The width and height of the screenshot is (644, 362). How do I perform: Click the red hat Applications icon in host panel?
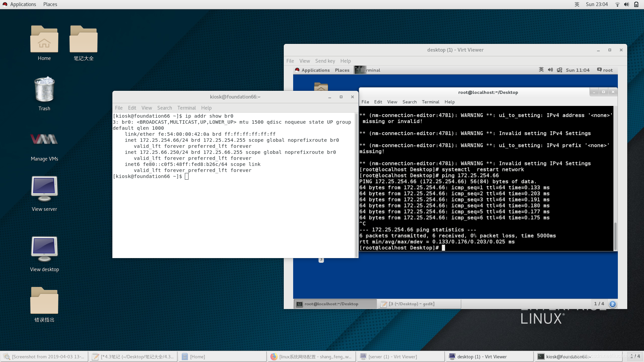click(x=5, y=4)
